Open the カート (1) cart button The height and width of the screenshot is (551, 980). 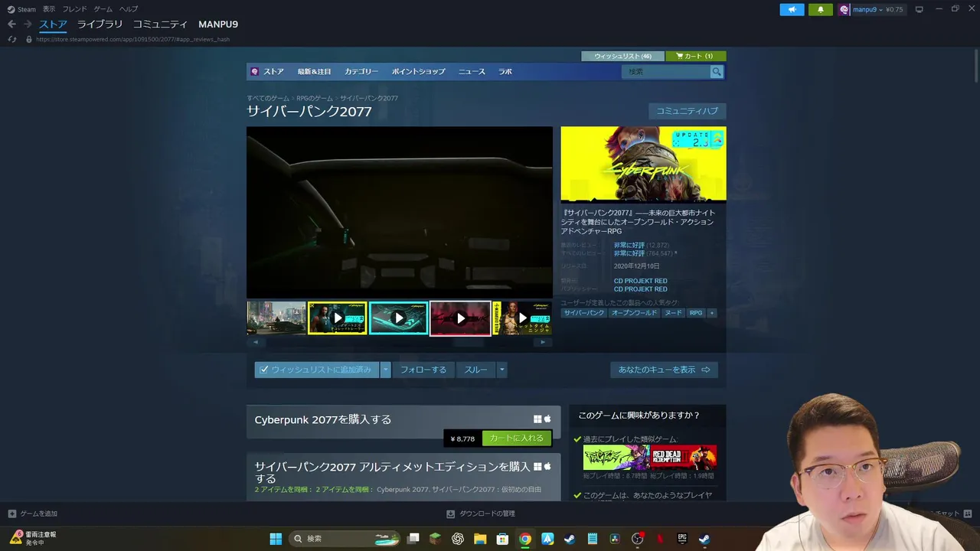pos(696,56)
